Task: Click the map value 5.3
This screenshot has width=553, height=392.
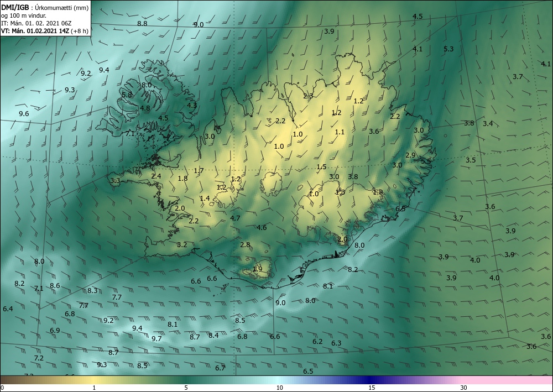Action: (x=448, y=49)
